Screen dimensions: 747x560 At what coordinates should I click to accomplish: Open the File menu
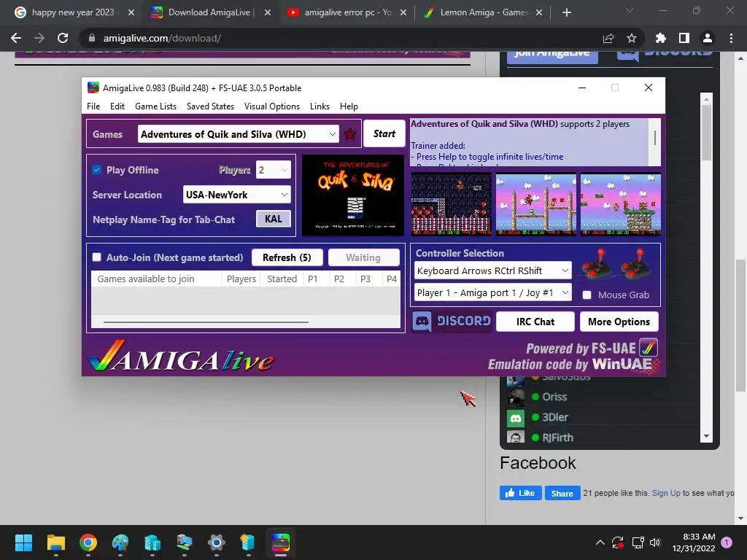click(93, 106)
